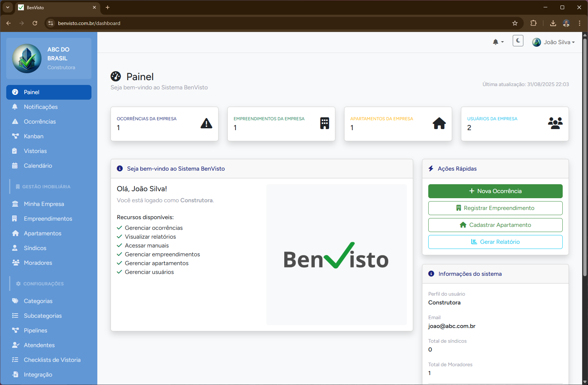
Task: Click the Apartamentos da Empresa stat card
Action: pos(398,124)
